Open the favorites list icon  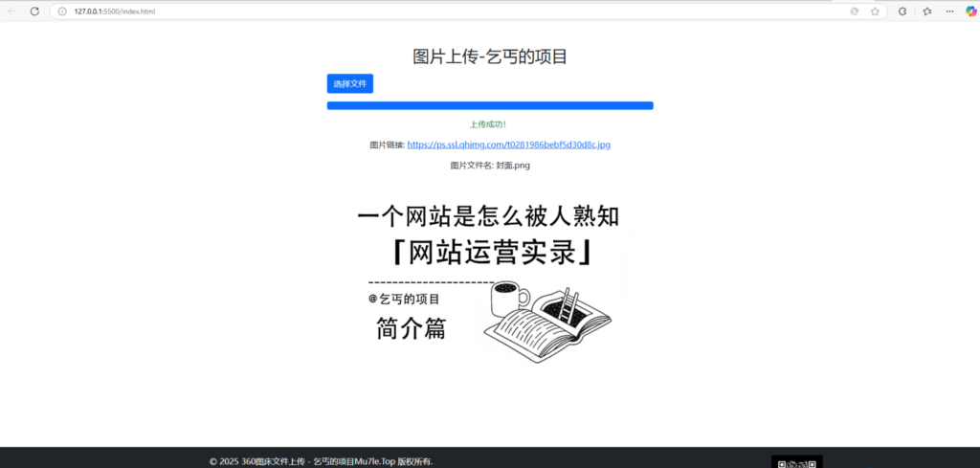tap(926, 11)
